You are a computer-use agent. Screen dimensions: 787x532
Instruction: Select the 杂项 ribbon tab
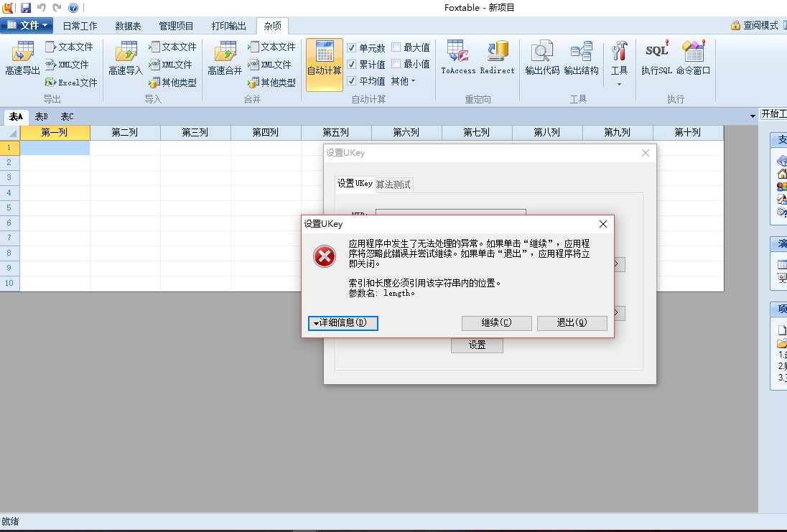pos(273,26)
